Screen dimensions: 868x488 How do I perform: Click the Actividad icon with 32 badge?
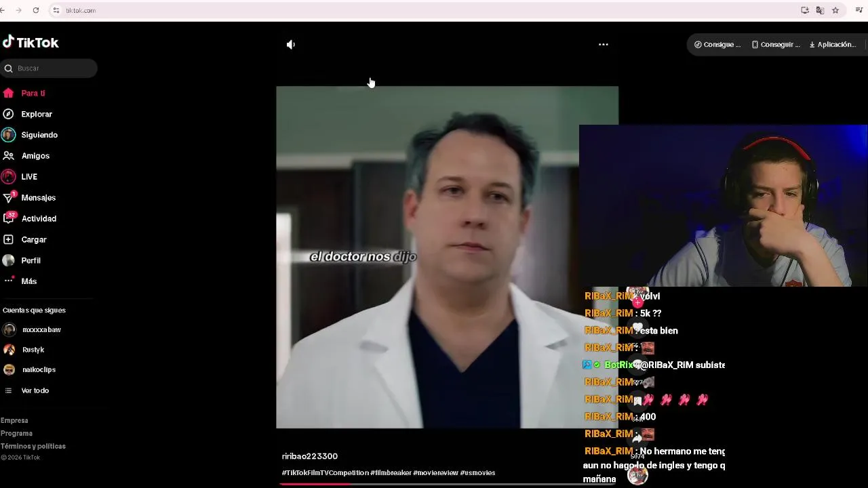click(8, 218)
